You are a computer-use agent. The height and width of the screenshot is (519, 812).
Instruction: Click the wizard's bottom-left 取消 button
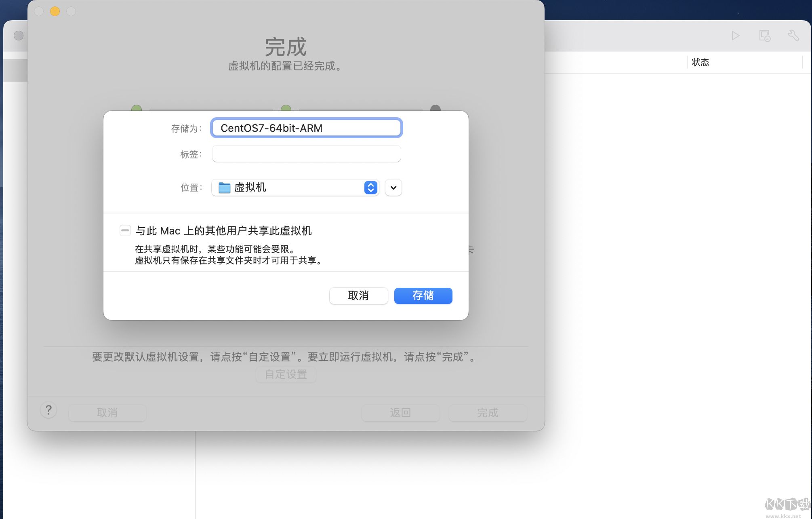(x=107, y=413)
